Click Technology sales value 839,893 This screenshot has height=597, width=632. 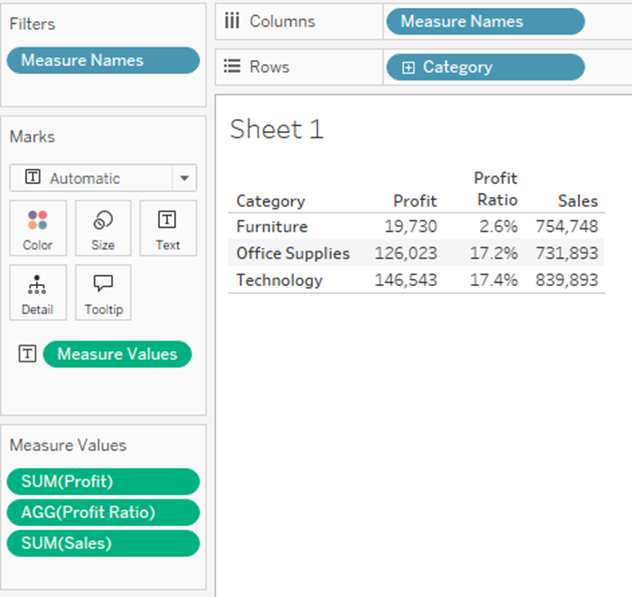[x=567, y=280]
